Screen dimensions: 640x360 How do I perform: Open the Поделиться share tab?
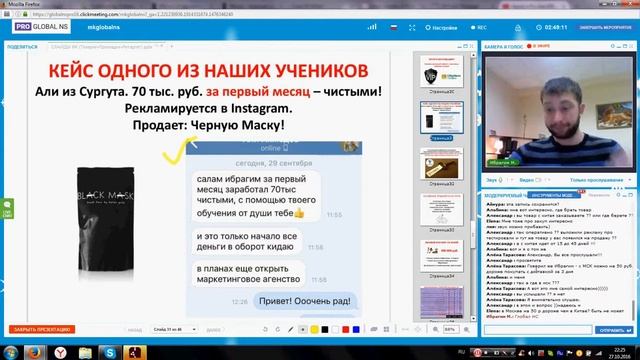pos(22,47)
